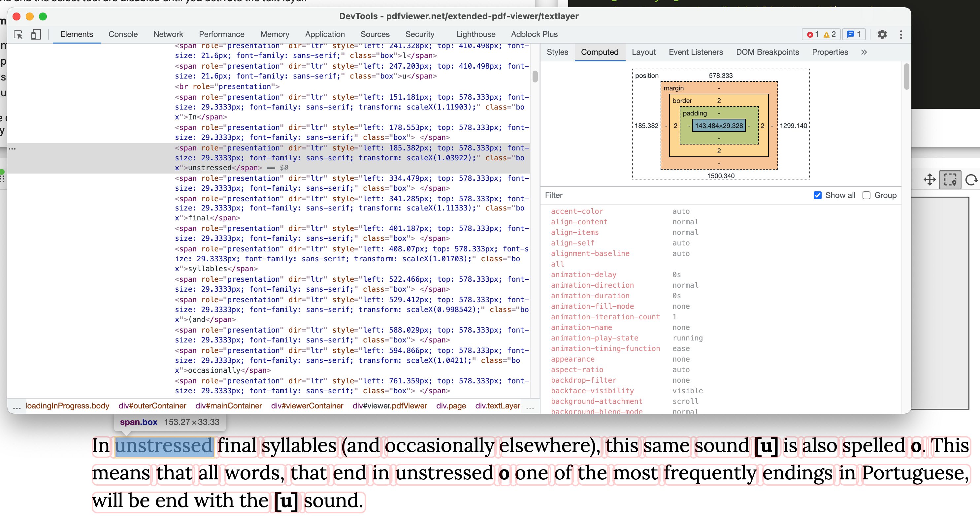The height and width of the screenshot is (516, 980).
Task: Open DevTools settings gear
Action: tap(882, 35)
